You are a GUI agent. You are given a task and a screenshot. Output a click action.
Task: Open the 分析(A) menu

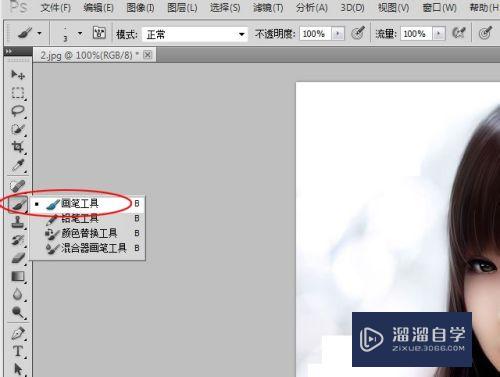click(312, 8)
